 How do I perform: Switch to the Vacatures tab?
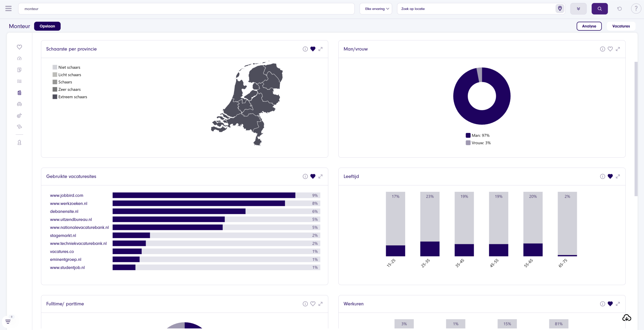click(621, 26)
